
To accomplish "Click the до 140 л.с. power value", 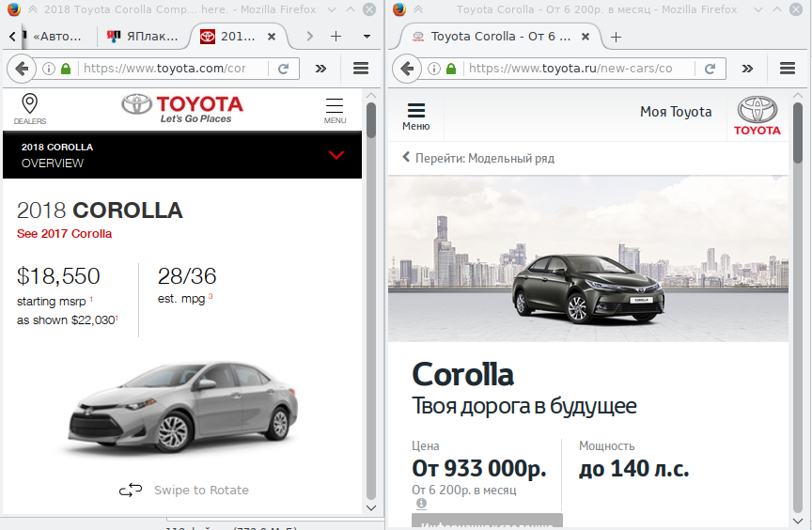I will click(633, 468).
